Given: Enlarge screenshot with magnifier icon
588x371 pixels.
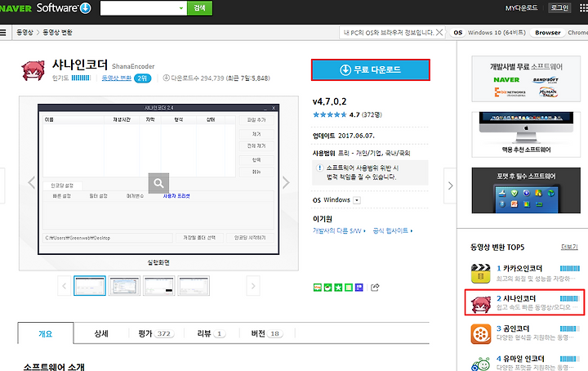Looking at the screenshot, I should (158, 183).
